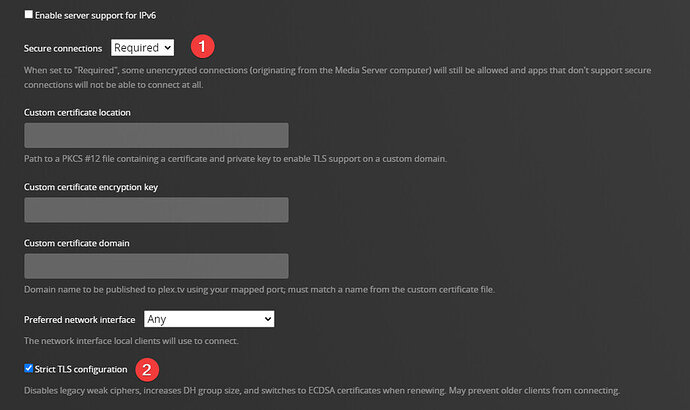Viewport: 690px width, 410px height.
Task: Click the legacy weak ciphers description text
Action: [x=322, y=389]
